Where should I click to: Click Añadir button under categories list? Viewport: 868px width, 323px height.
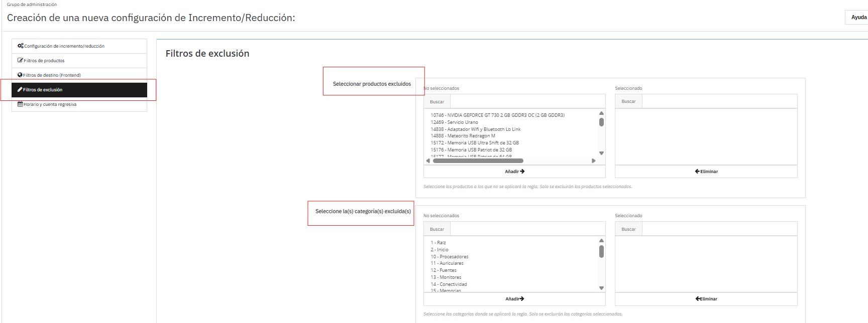(514, 299)
